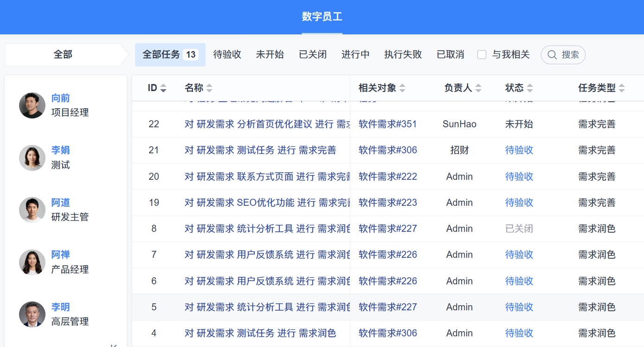Open 李明's avatar photo
Viewport: 644px width, 347px height.
(x=32, y=314)
